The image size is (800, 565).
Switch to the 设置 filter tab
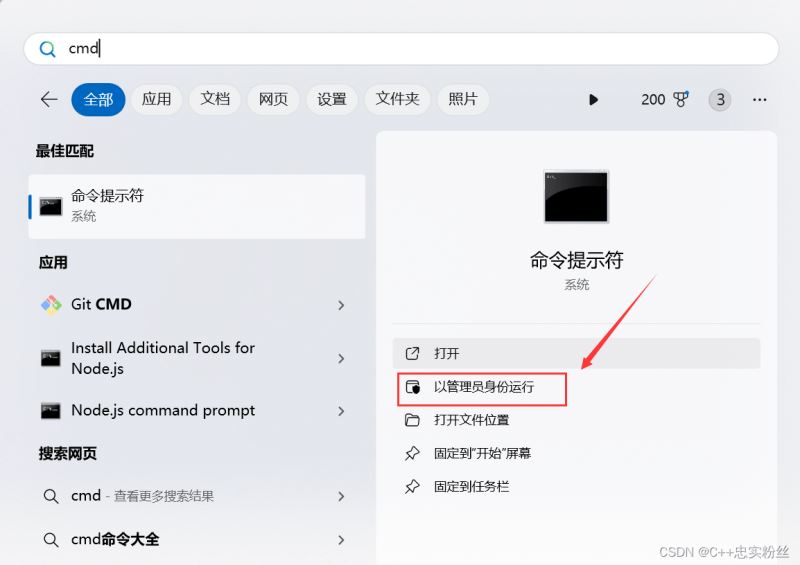pyautogui.click(x=332, y=99)
